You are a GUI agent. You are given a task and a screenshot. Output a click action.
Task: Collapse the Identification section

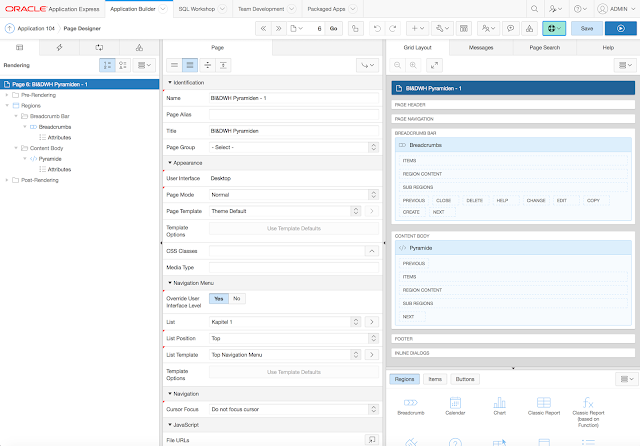(170, 82)
